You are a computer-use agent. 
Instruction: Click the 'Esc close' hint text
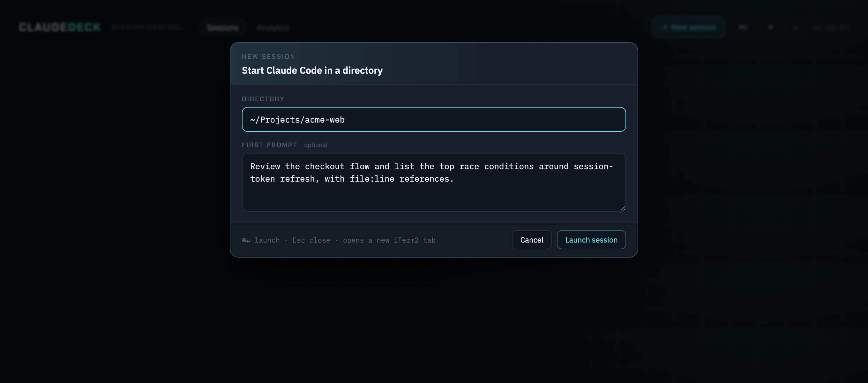(x=311, y=240)
